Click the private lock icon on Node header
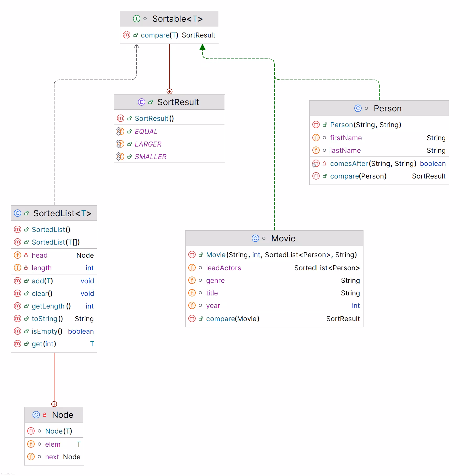 [x=45, y=415]
